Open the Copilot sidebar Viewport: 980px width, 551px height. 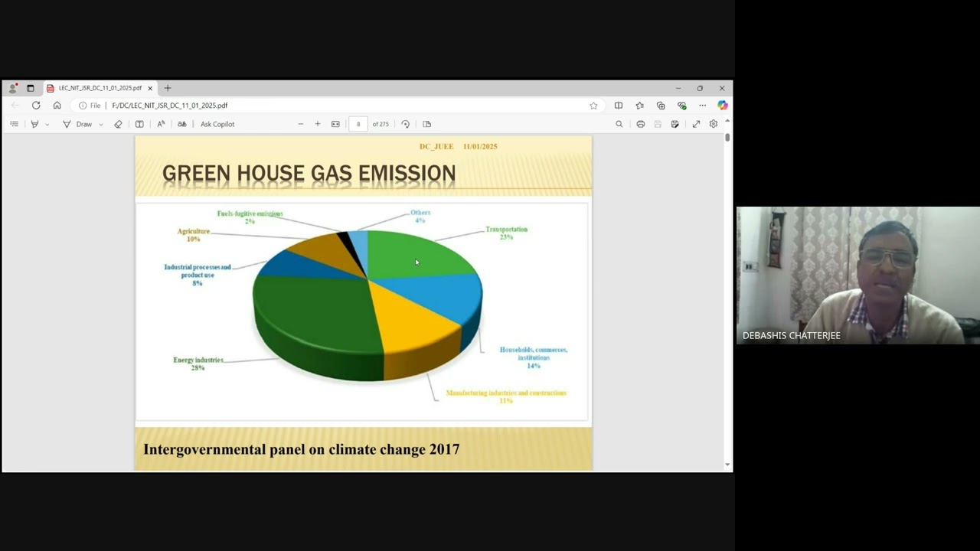tap(722, 106)
